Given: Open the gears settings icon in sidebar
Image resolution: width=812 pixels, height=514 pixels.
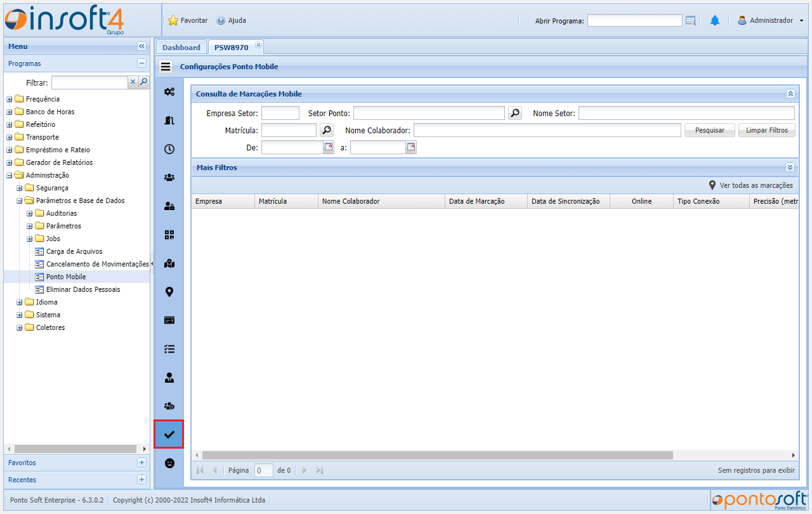Looking at the screenshot, I should point(169,92).
